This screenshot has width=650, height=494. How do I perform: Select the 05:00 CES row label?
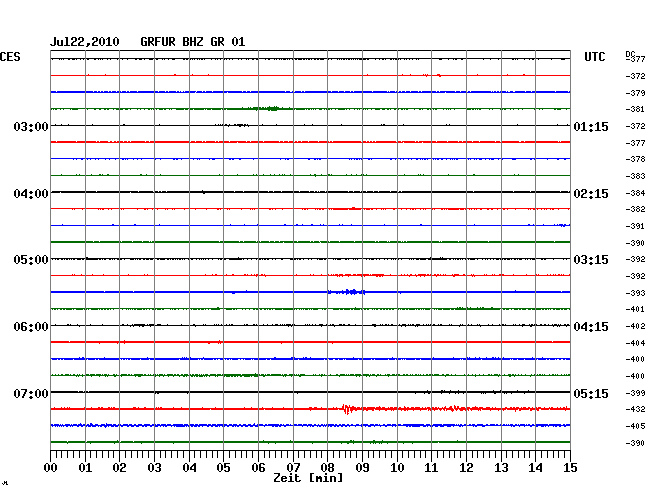tap(31, 260)
